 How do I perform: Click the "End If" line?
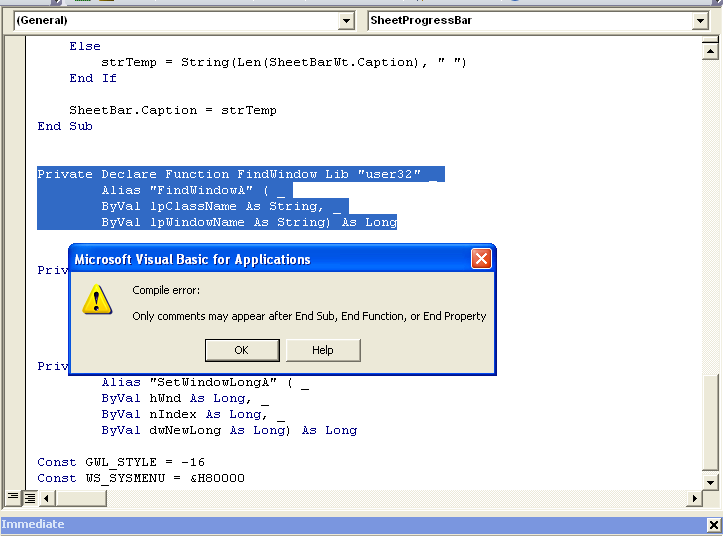tap(93, 78)
